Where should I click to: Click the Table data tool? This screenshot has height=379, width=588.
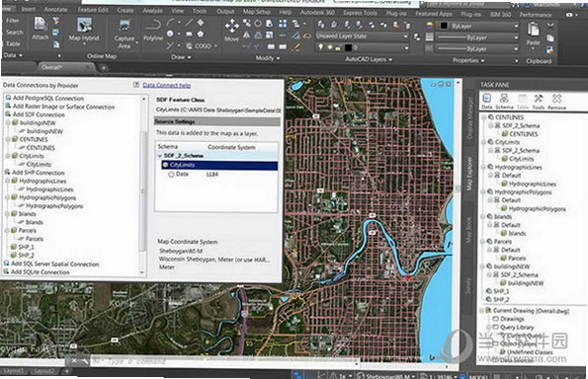[x=13, y=43]
